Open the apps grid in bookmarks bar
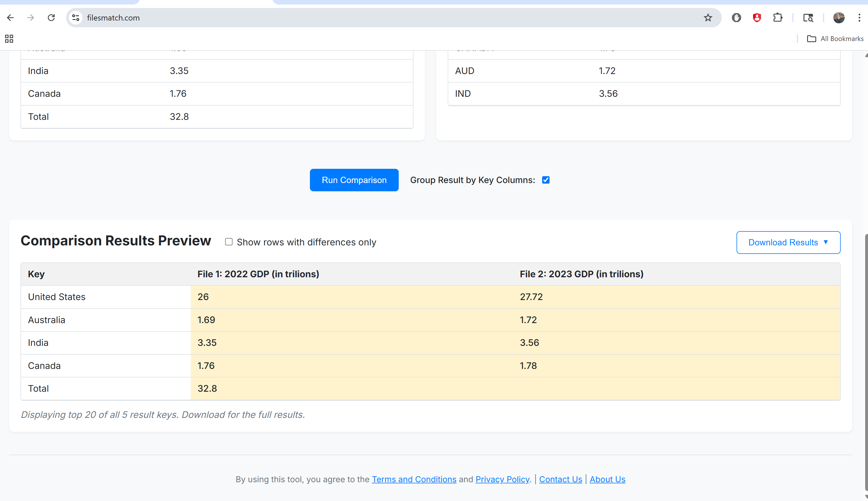The height and width of the screenshot is (501, 868). pyautogui.click(x=9, y=38)
